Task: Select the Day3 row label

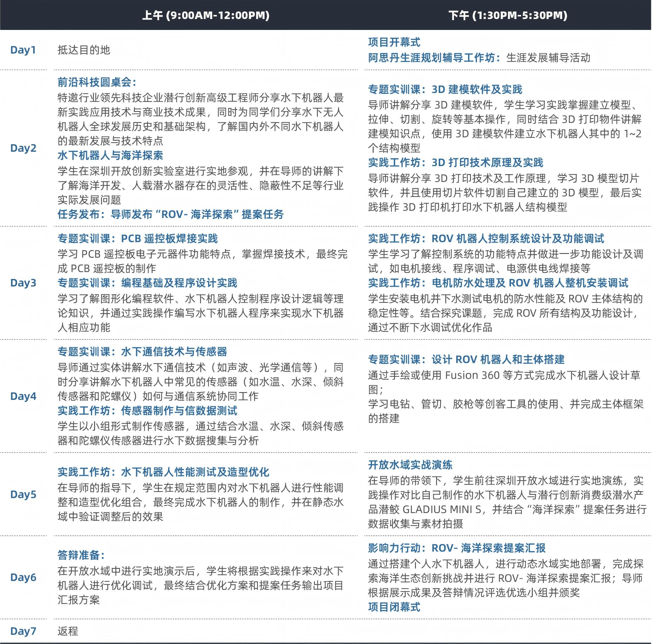Action: click(23, 283)
